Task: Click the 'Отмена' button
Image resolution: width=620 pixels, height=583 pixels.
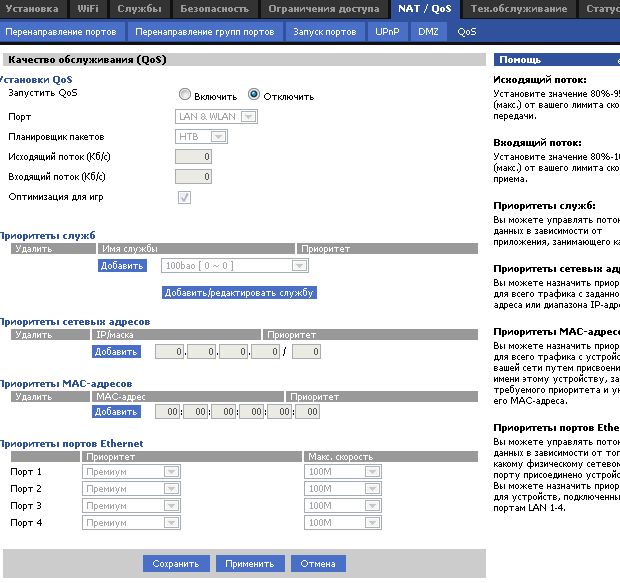Action: tap(318, 564)
